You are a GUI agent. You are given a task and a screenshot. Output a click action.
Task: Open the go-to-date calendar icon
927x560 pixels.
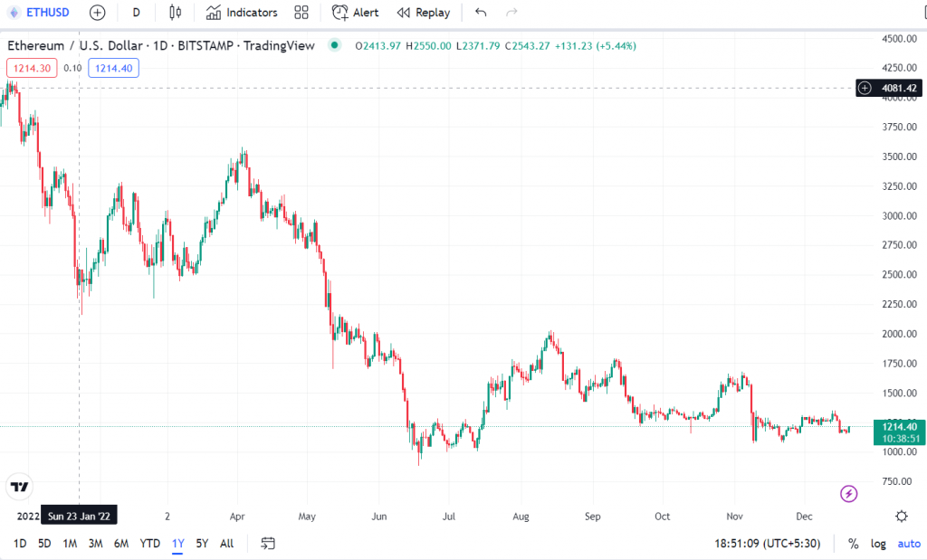[x=268, y=544]
